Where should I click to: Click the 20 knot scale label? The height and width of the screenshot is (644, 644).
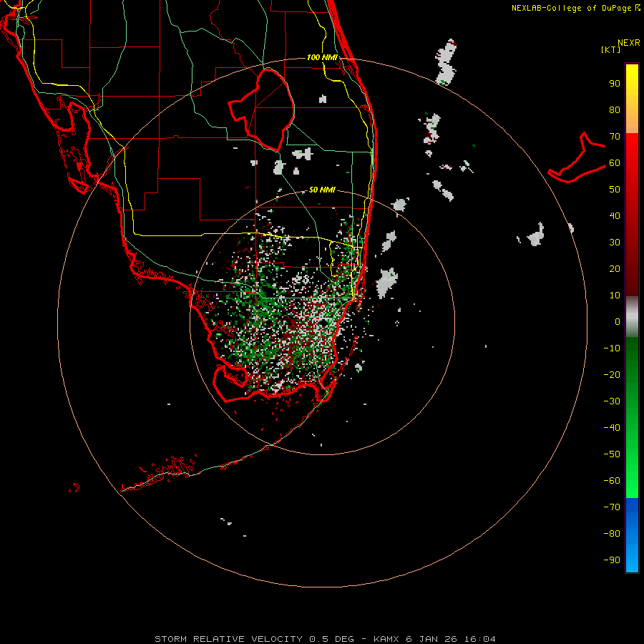coord(615,269)
